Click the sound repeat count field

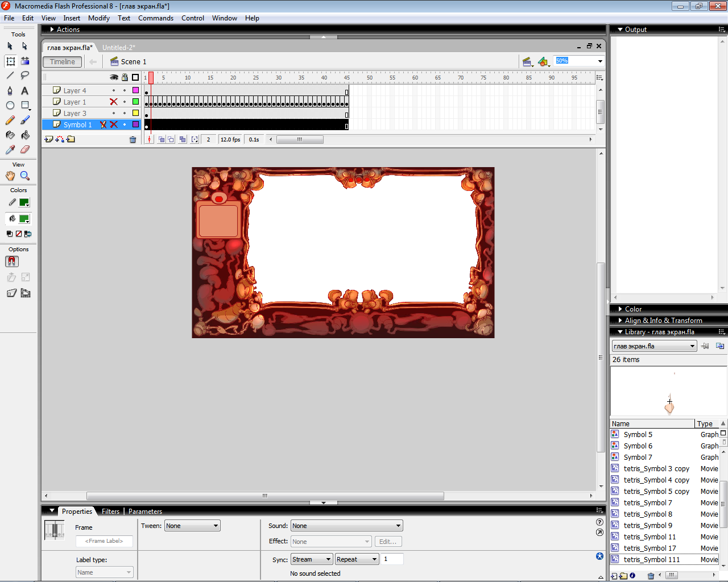pos(392,559)
